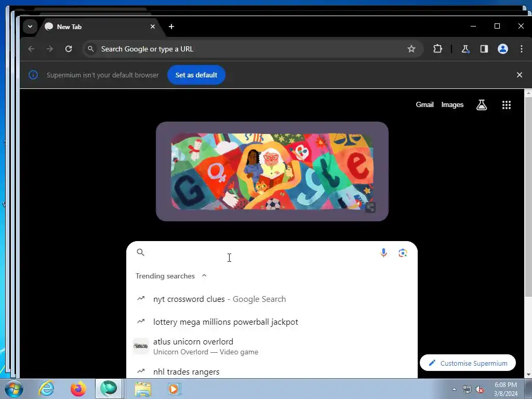Viewport: 532px width, 399px height.
Task: Select nyt crossword clues suggestion
Action: (x=272, y=299)
